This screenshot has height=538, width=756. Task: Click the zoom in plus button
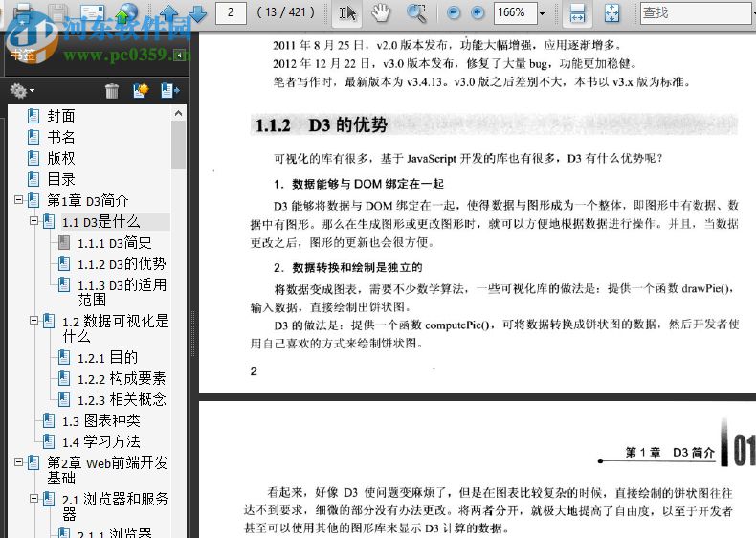(478, 12)
